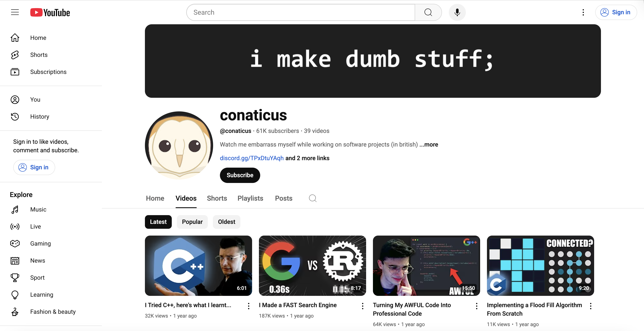
Task: Click the magnifier search button
Action: click(x=428, y=12)
